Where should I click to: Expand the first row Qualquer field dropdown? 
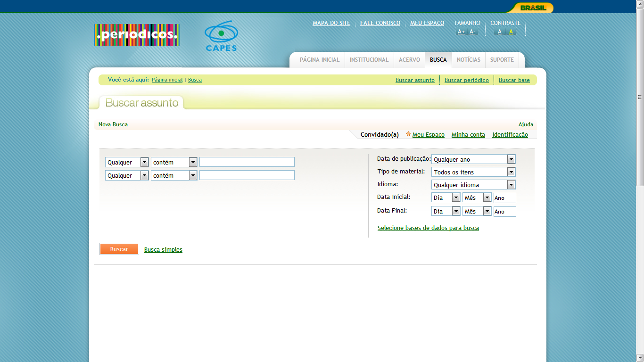coord(127,162)
